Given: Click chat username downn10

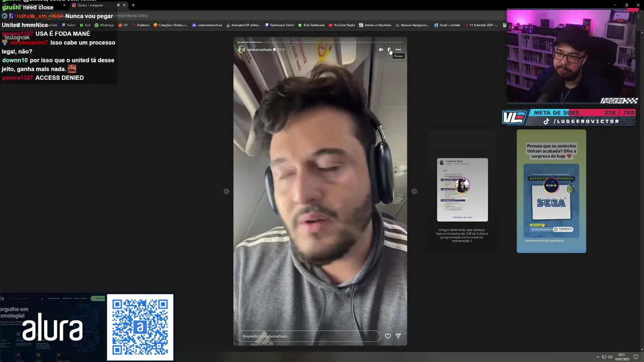Looking at the screenshot, I should 15,60.
